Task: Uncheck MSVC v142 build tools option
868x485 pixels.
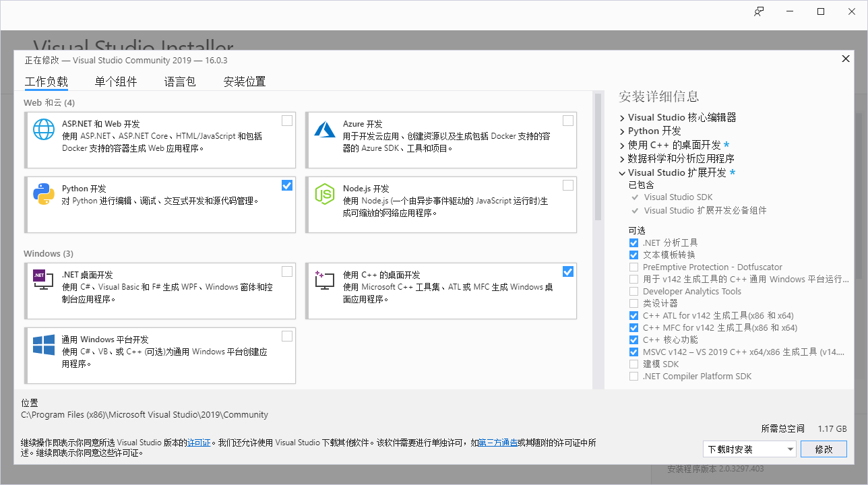Action: click(633, 352)
